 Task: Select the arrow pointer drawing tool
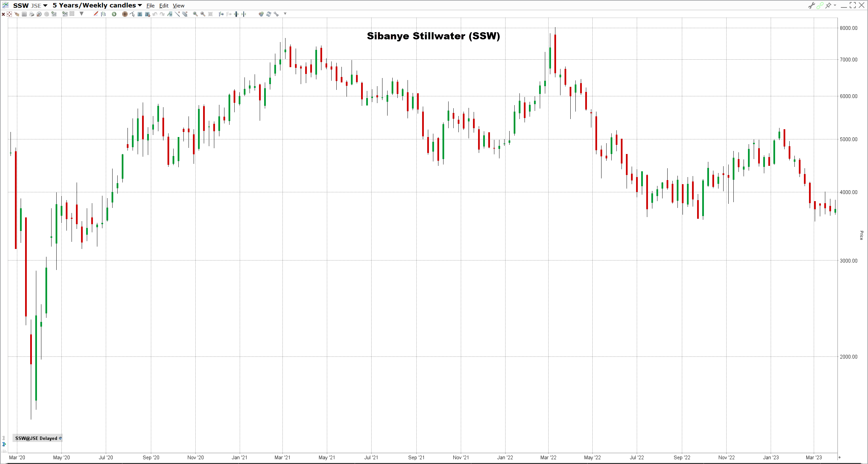point(132,14)
